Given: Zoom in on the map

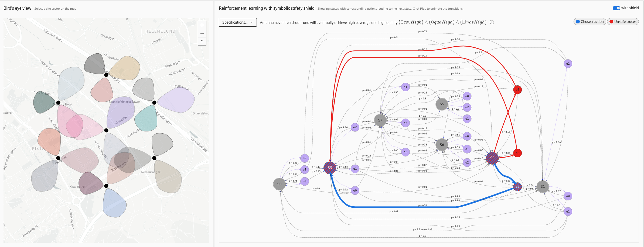Looking at the screenshot, I should pos(202,25).
